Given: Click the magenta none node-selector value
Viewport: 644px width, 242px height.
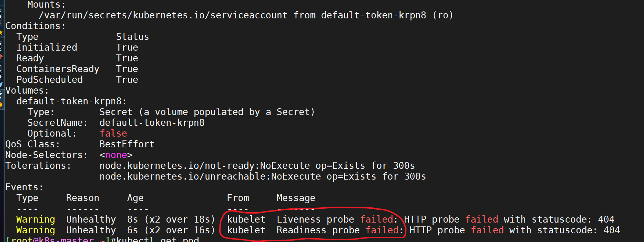Looking at the screenshot, I should click(116, 155).
